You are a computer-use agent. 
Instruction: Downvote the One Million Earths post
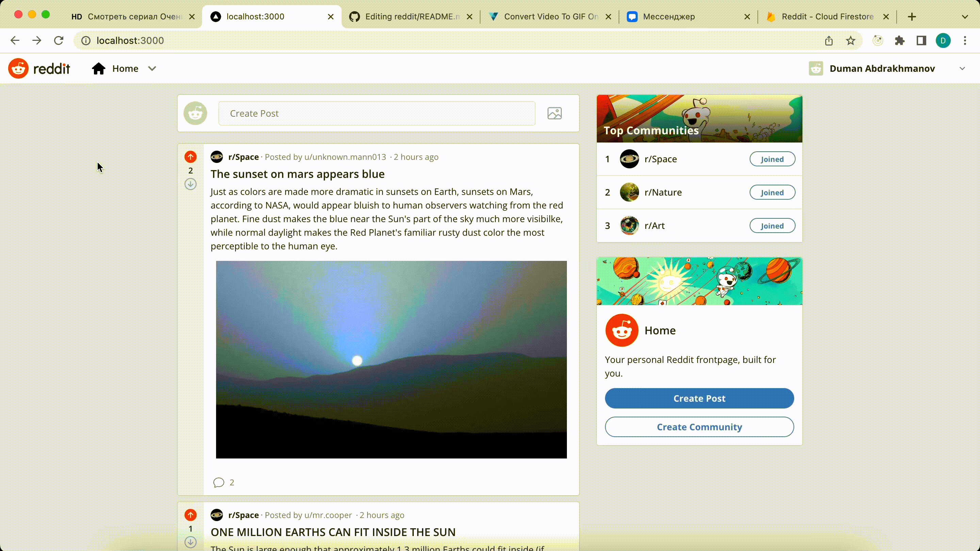[191, 542]
